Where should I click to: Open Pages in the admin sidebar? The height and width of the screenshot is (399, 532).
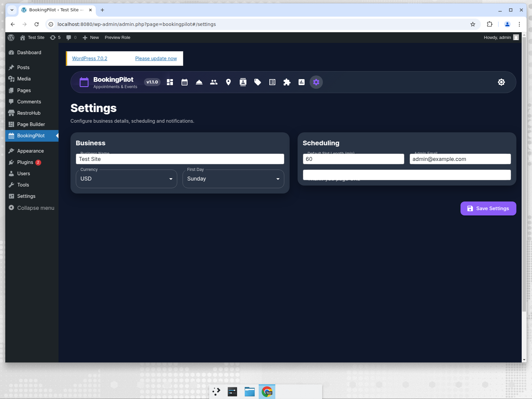(x=32, y=90)
